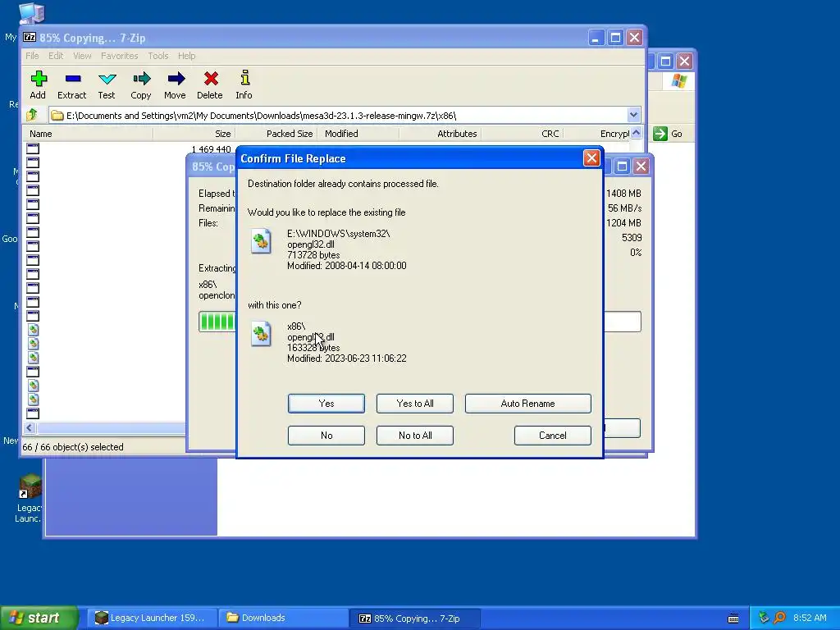Image resolution: width=840 pixels, height=630 pixels.
Task: Click the green extraction progress bar
Action: point(217,322)
